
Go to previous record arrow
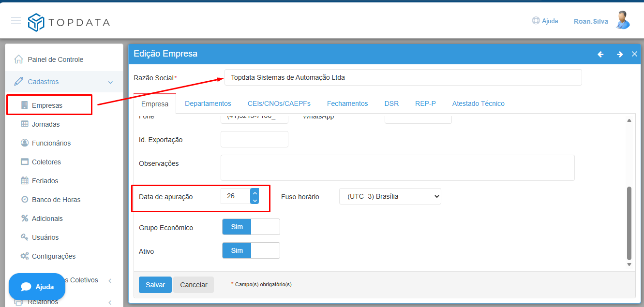pyautogui.click(x=600, y=54)
